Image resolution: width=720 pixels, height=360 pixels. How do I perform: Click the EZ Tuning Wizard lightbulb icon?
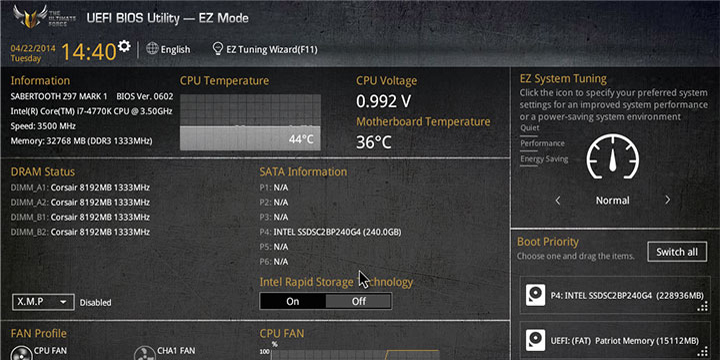pyautogui.click(x=218, y=49)
